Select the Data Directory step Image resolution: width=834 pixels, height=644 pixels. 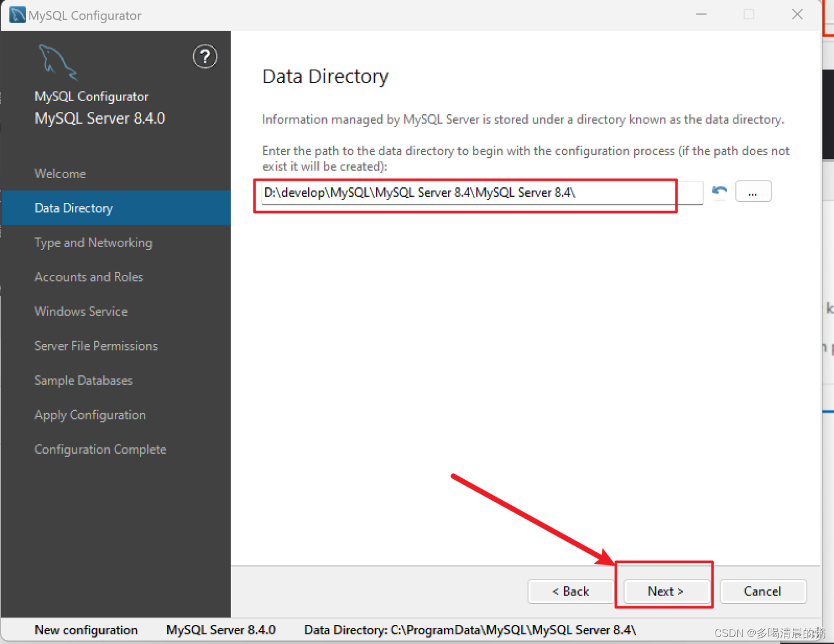pyautogui.click(x=116, y=208)
